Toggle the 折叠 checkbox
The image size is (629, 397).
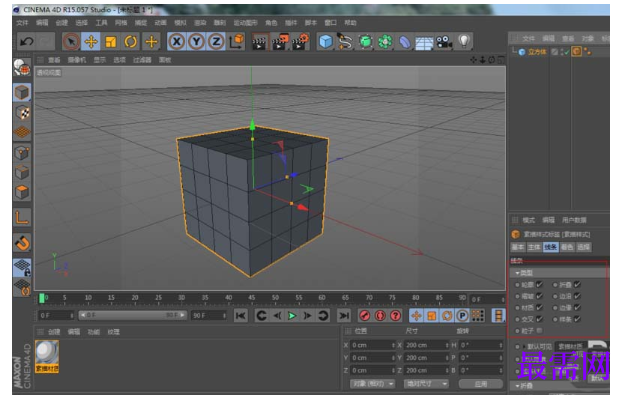[x=577, y=285]
